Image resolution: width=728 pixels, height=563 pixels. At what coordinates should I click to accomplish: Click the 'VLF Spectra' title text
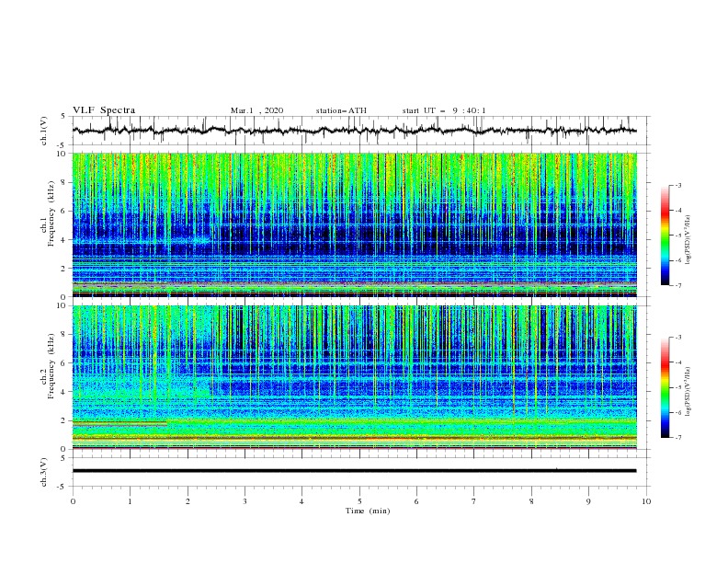[x=104, y=110]
